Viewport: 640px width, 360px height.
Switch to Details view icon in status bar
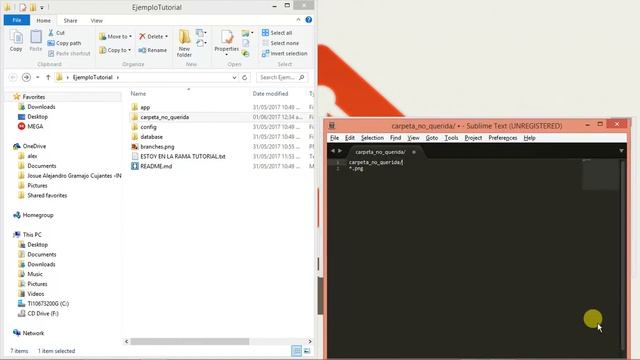coord(296,351)
